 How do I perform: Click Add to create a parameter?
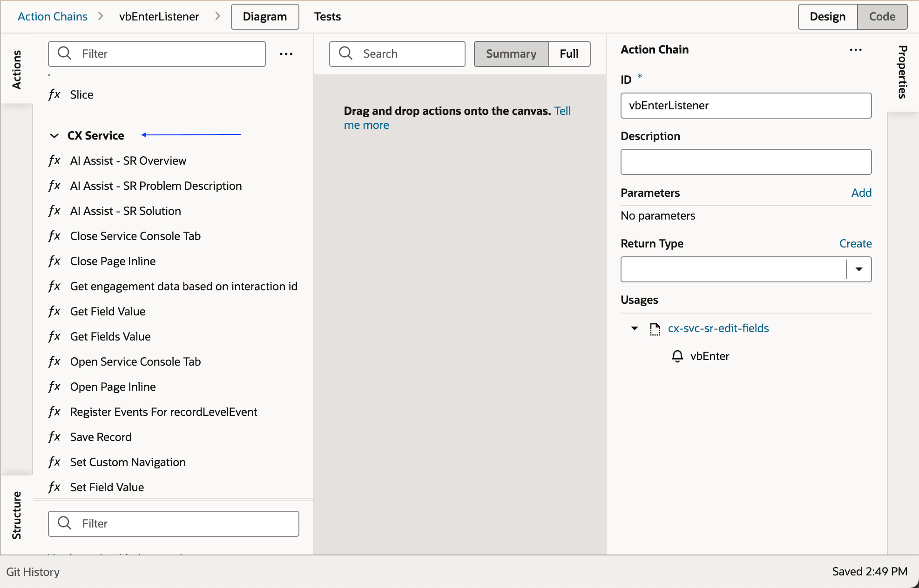pyautogui.click(x=861, y=193)
